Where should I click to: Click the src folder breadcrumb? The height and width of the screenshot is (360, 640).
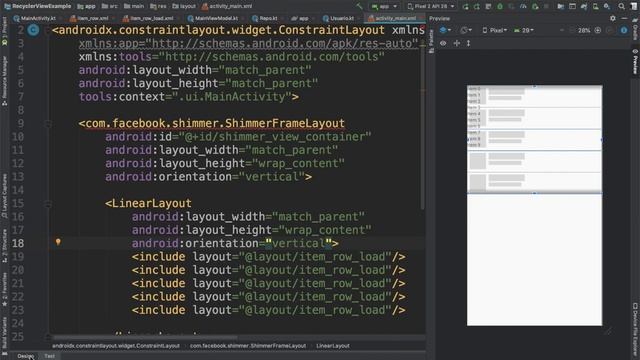pyautogui.click(x=110, y=6)
